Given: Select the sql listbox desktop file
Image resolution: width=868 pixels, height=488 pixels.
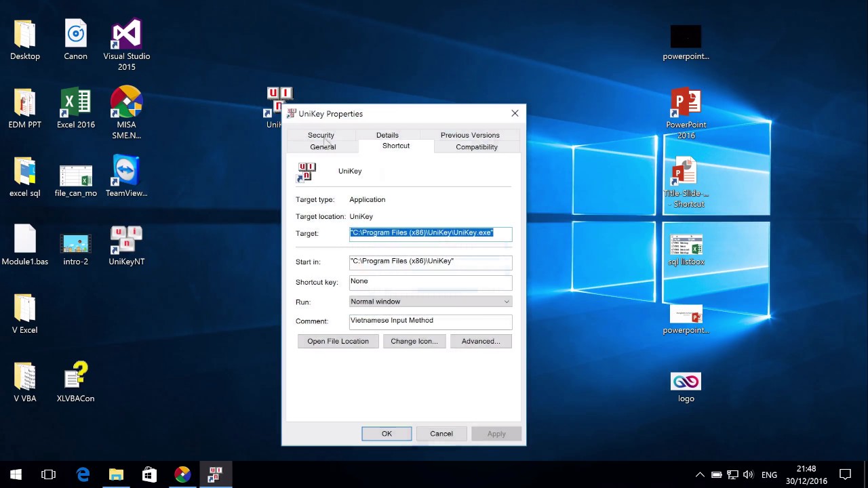Looking at the screenshot, I should pos(686,250).
